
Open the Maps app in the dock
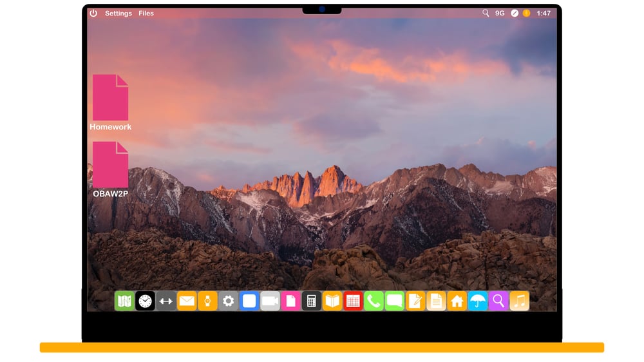(124, 301)
